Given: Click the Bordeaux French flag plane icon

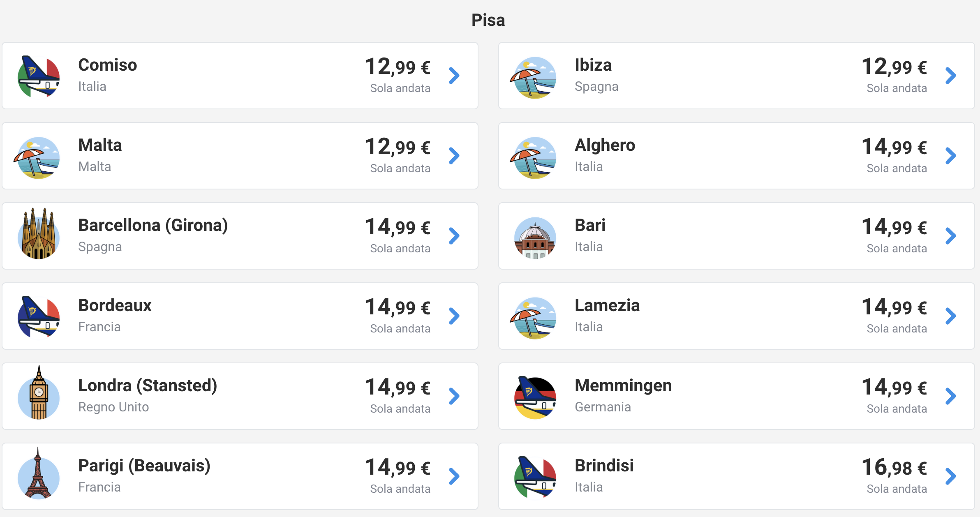Looking at the screenshot, I should tap(39, 317).
